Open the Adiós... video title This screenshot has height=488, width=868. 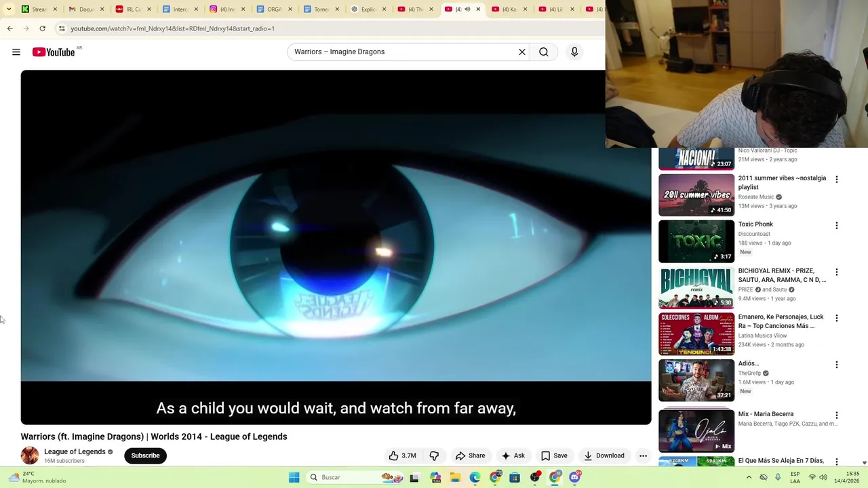pos(748,364)
